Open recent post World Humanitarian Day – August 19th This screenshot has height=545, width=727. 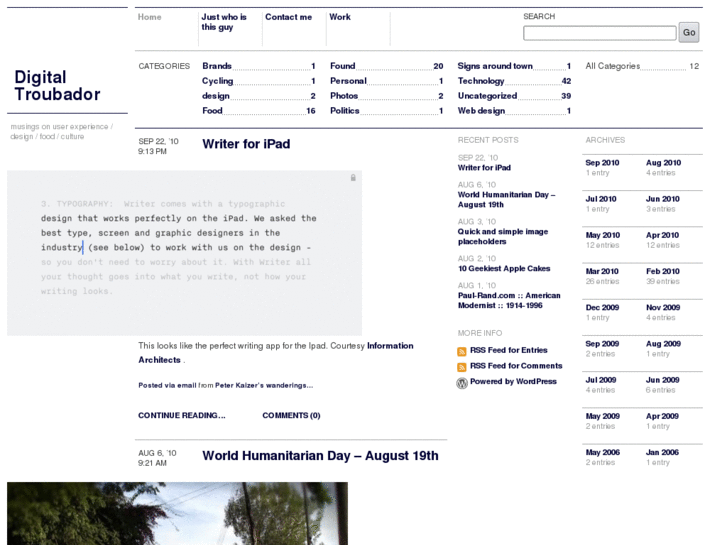(x=506, y=199)
